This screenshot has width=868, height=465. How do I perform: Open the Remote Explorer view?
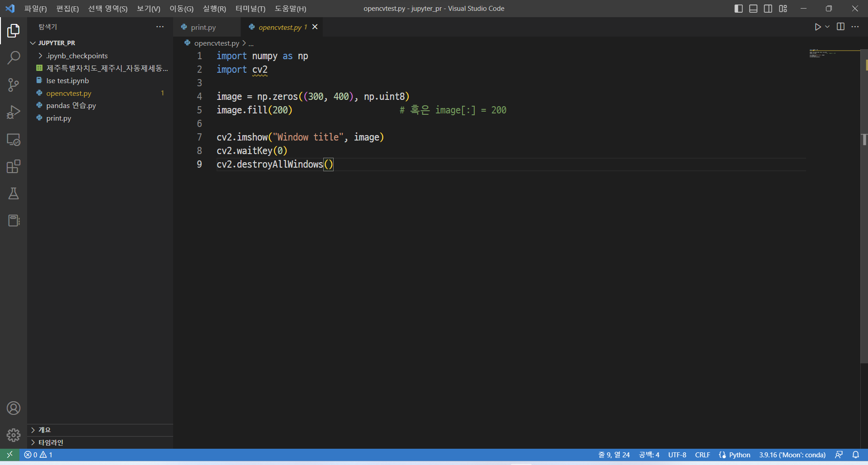tap(14, 140)
